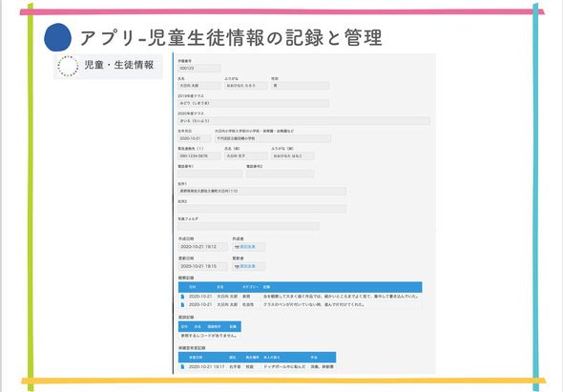Click the empty 住所2 field
The width and height of the screenshot is (563, 392).
262,209
